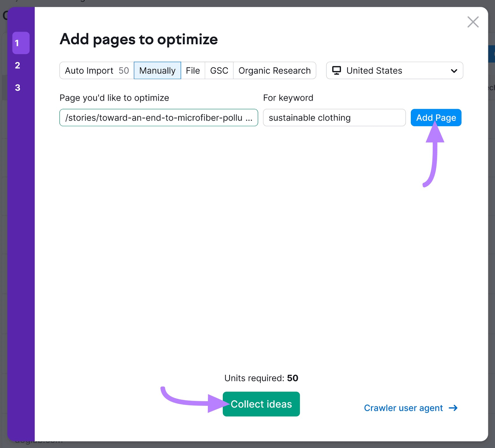Open the Organic Research tab
This screenshot has height=448, width=495.
pos(274,70)
